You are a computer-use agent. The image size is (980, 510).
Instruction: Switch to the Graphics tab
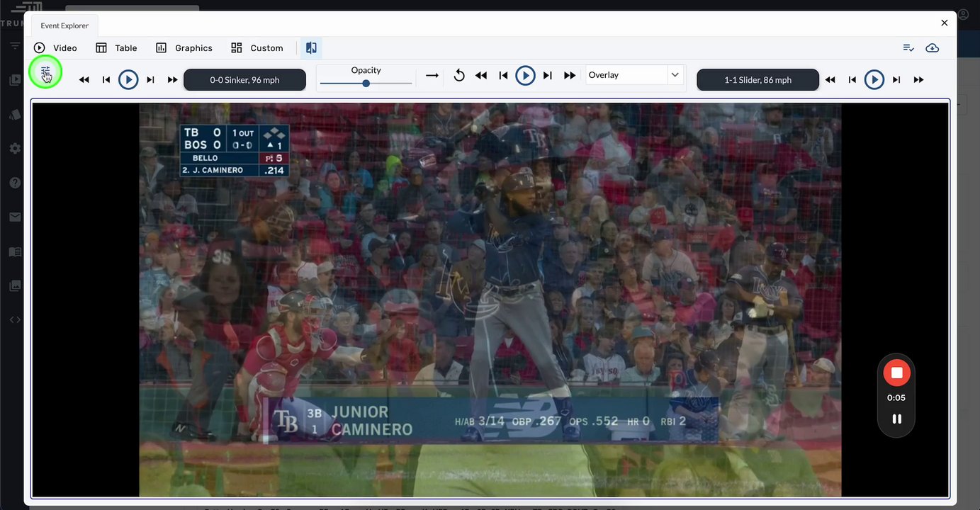point(184,48)
